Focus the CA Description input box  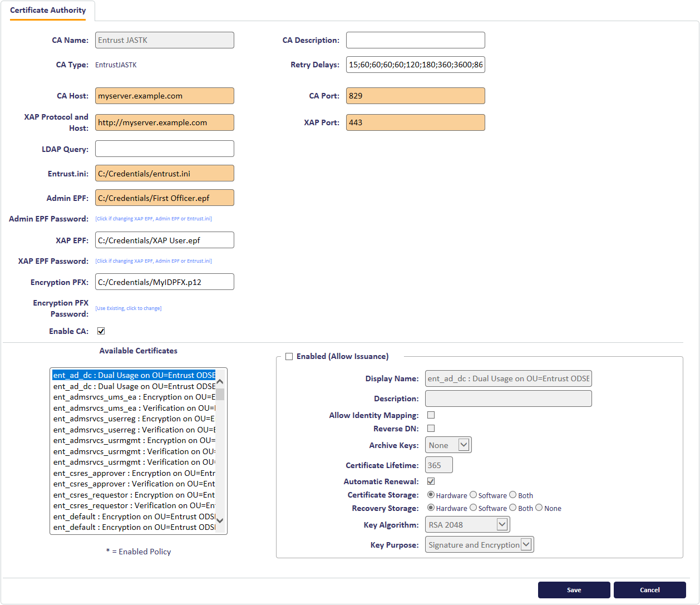pos(416,40)
